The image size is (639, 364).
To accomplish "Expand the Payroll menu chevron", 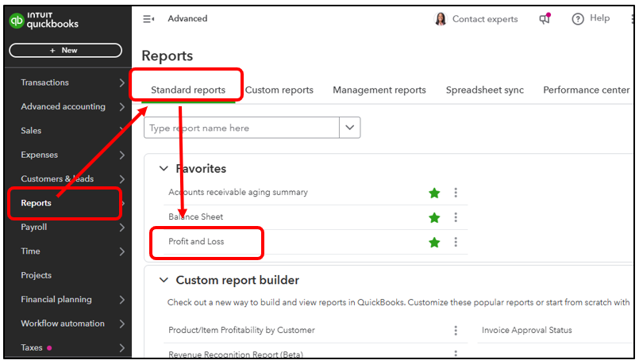I will [x=121, y=228].
